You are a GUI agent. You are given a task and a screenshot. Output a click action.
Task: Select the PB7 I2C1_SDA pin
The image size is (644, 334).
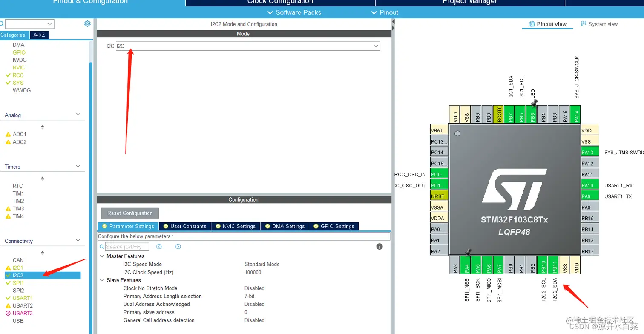pos(509,115)
